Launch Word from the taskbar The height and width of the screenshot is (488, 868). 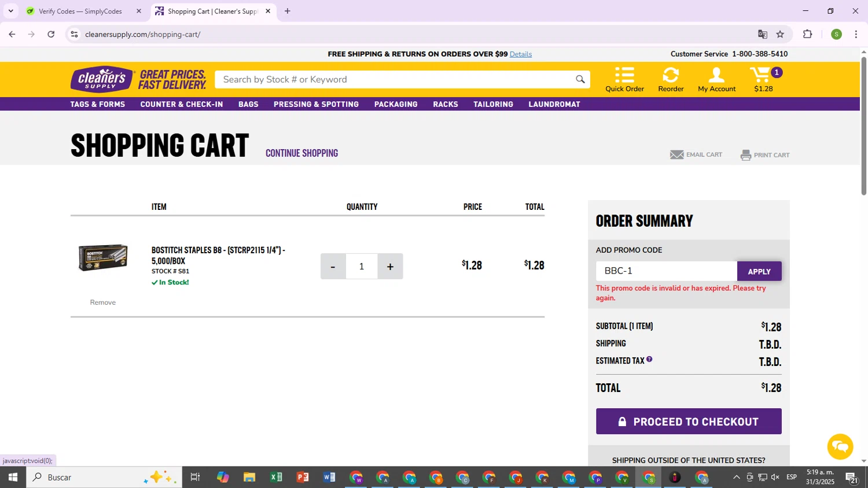(x=329, y=477)
